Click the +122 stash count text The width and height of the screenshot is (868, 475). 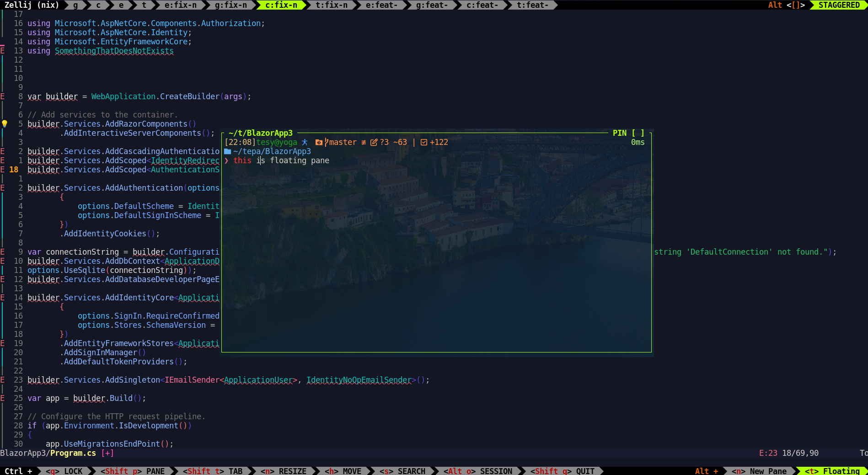[439, 142]
